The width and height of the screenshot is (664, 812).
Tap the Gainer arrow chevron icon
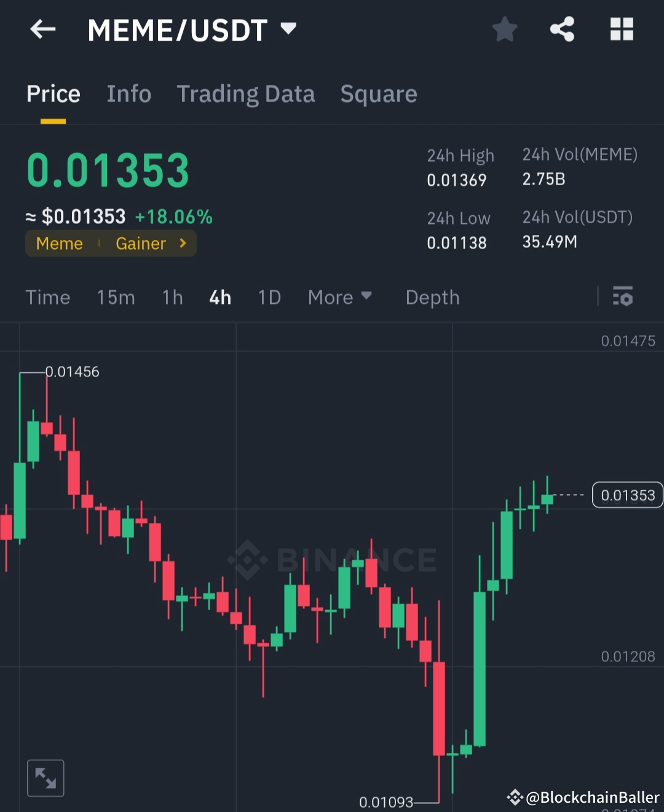click(182, 243)
